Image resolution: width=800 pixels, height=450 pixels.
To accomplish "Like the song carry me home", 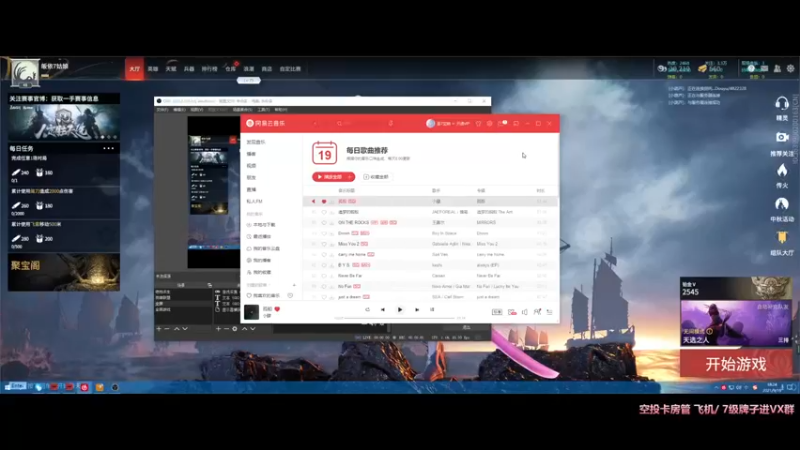I will click(x=323, y=255).
